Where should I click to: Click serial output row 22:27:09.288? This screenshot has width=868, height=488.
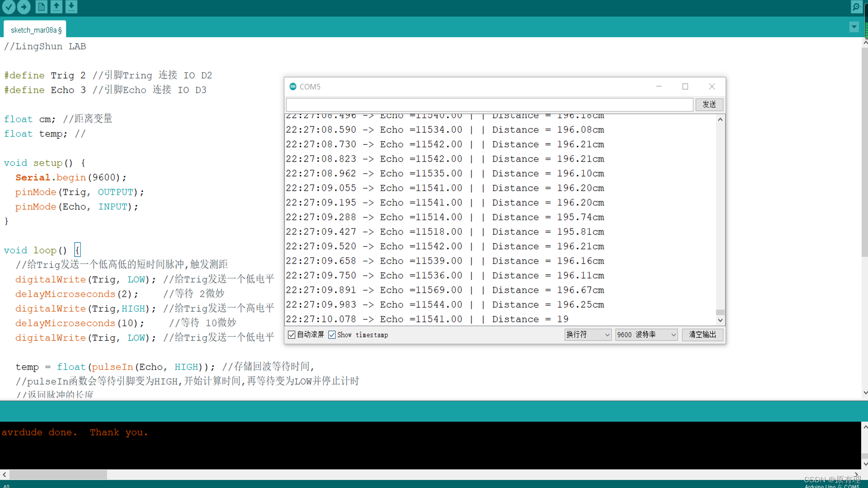[x=445, y=217]
